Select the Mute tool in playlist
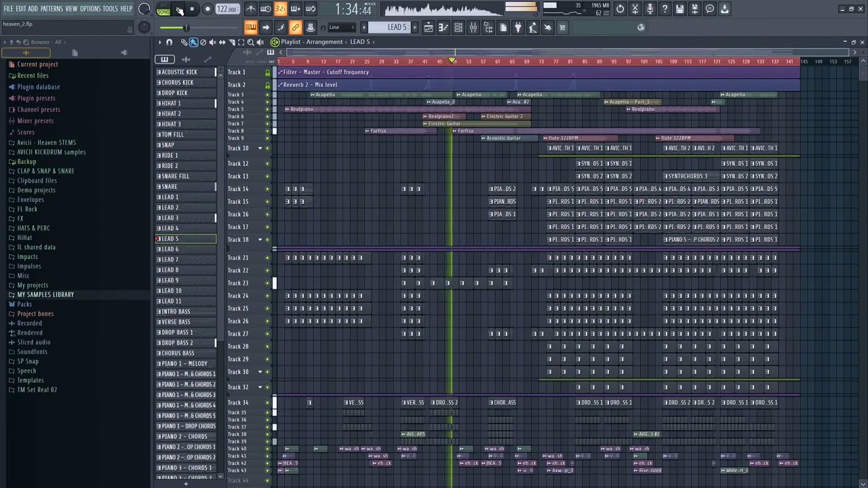Image resolution: width=868 pixels, height=488 pixels. 212,42
